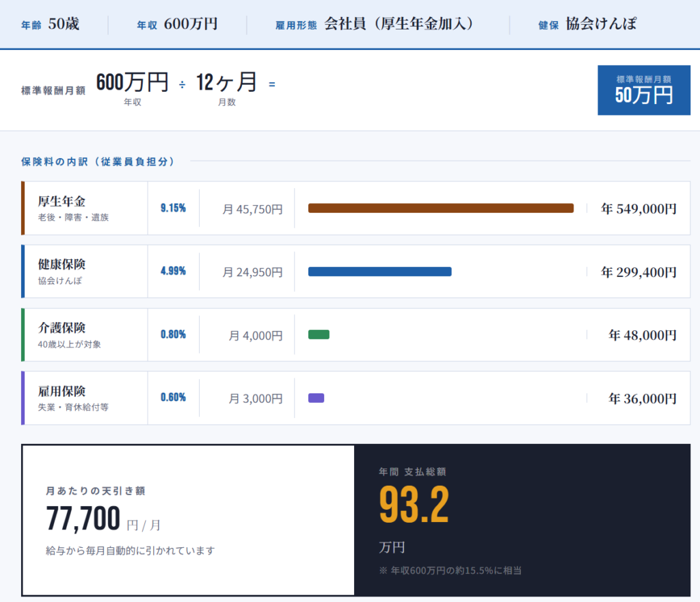Image resolution: width=700 pixels, height=602 pixels.
Task: Click the 12ヶ月 value in the formula
Action: 226,83
